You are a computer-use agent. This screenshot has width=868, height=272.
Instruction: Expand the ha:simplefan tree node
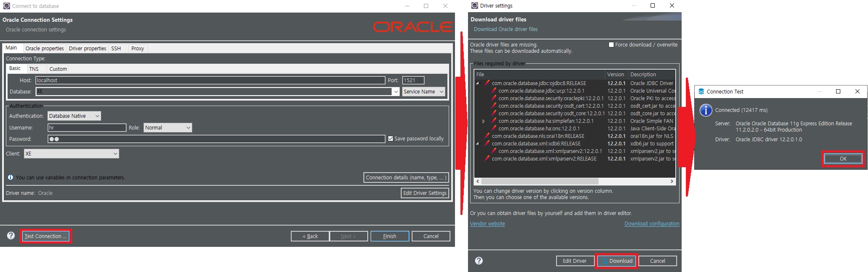pos(484,121)
